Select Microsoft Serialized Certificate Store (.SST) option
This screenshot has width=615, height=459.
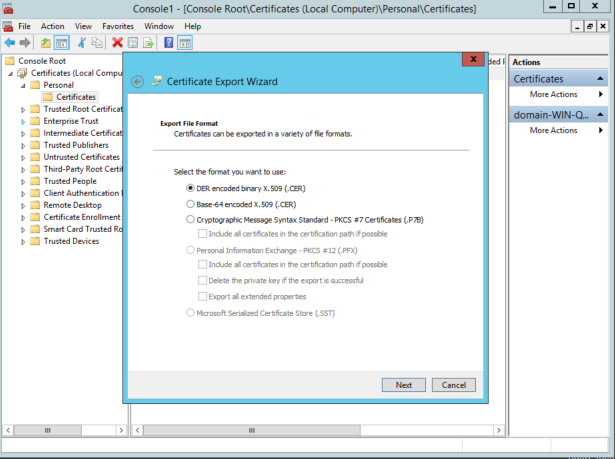click(260, 313)
